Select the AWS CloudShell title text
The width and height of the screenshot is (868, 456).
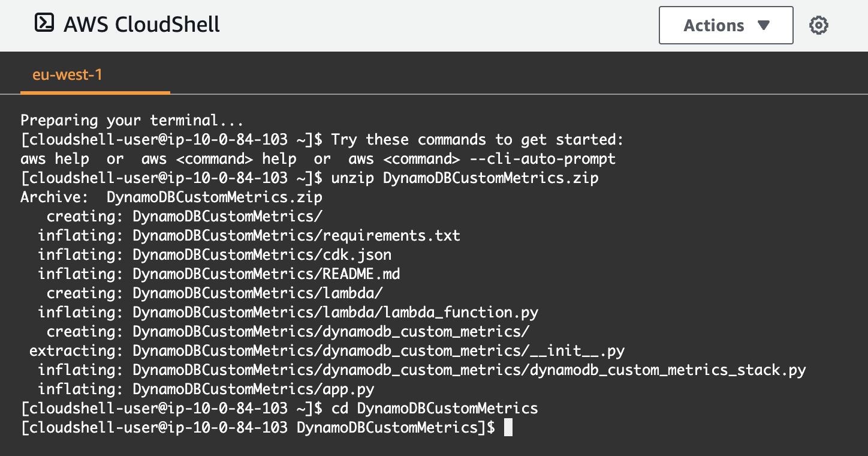[141, 24]
